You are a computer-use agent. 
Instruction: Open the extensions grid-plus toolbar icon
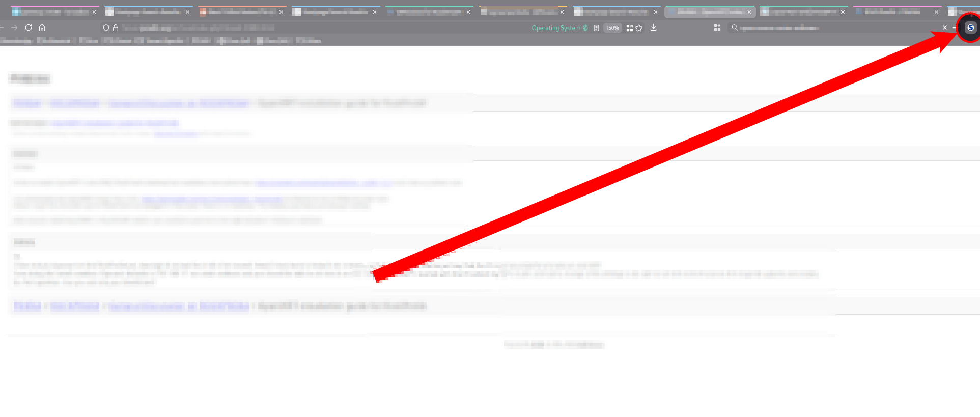point(717,28)
